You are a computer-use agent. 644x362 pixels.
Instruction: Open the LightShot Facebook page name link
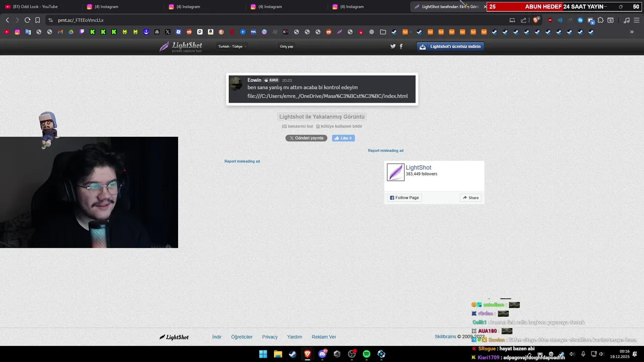[x=419, y=167]
